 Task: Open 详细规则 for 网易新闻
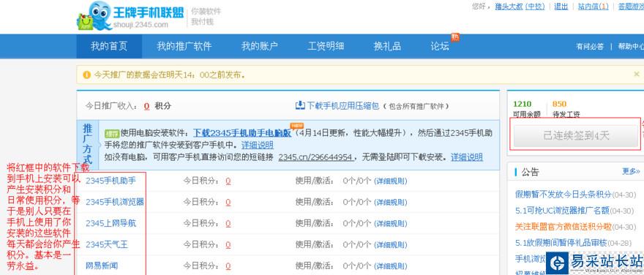tap(391, 266)
